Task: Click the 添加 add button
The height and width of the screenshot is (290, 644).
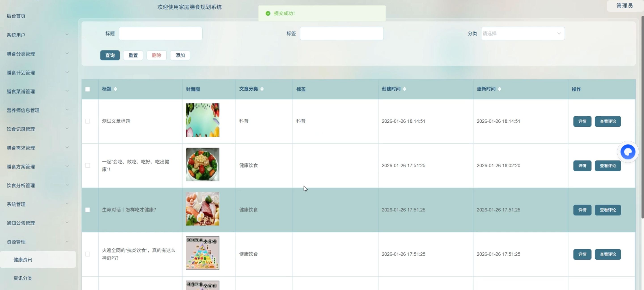Action: 180,55
